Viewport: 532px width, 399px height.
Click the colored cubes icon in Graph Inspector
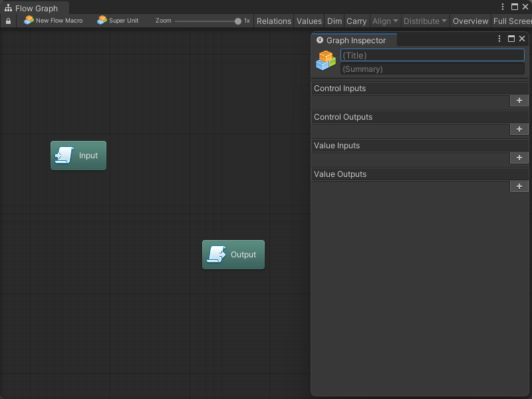pos(326,61)
